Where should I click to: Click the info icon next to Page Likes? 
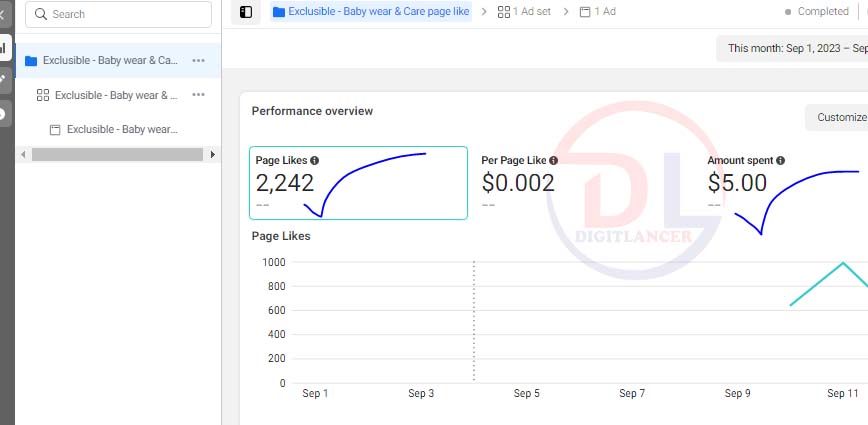(x=314, y=160)
